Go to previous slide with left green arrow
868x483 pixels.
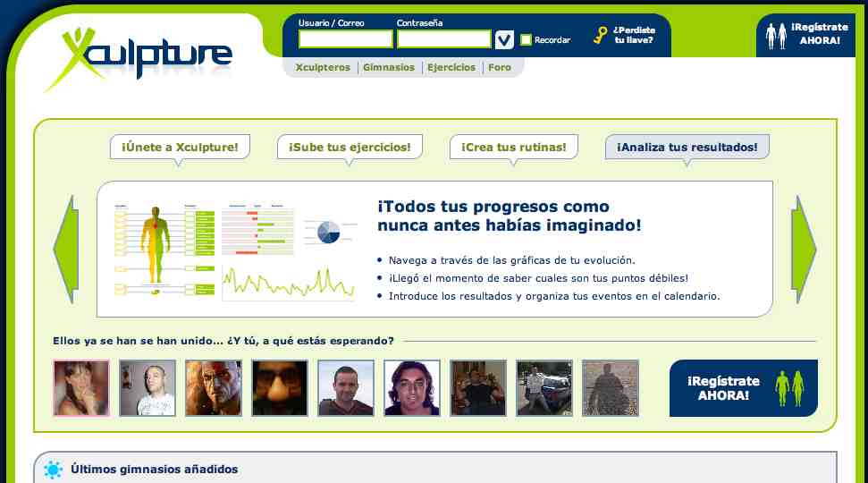pyautogui.click(x=66, y=249)
